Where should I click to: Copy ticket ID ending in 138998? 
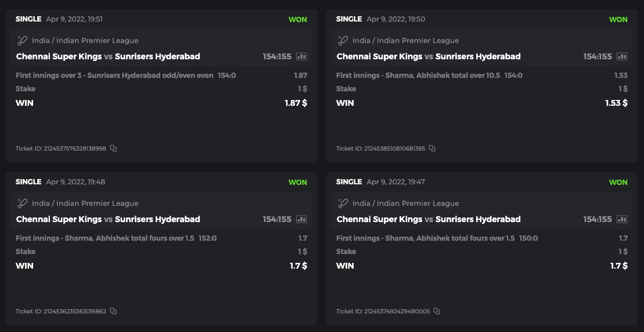[113, 148]
